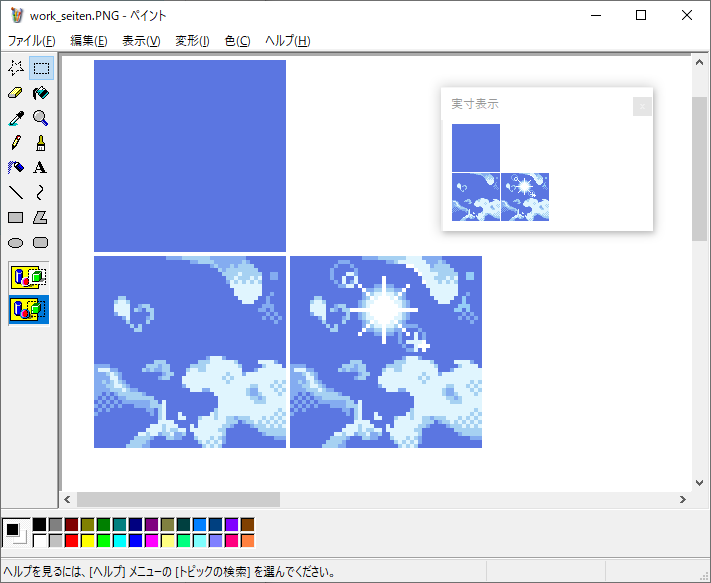Viewport: 711px width, 583px height.
Task: Select the Curve tool
Action: click(x=40, y=193)
